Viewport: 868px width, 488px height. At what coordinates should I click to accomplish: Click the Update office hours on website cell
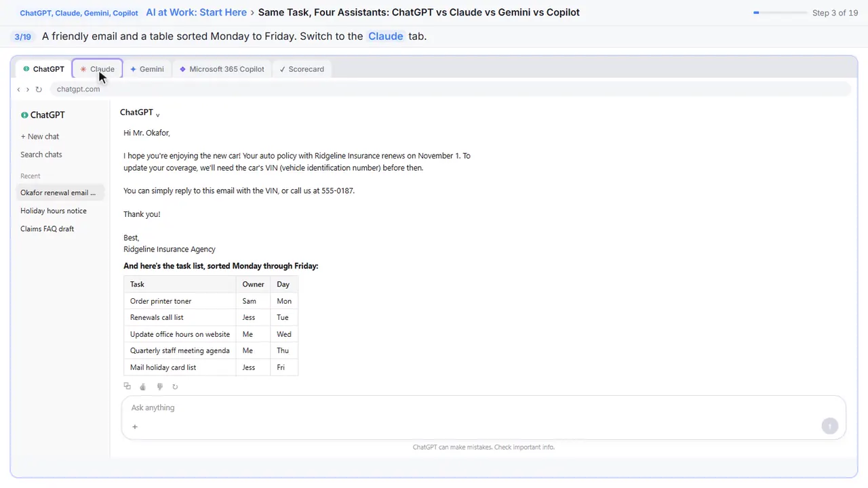coord(180,334)
